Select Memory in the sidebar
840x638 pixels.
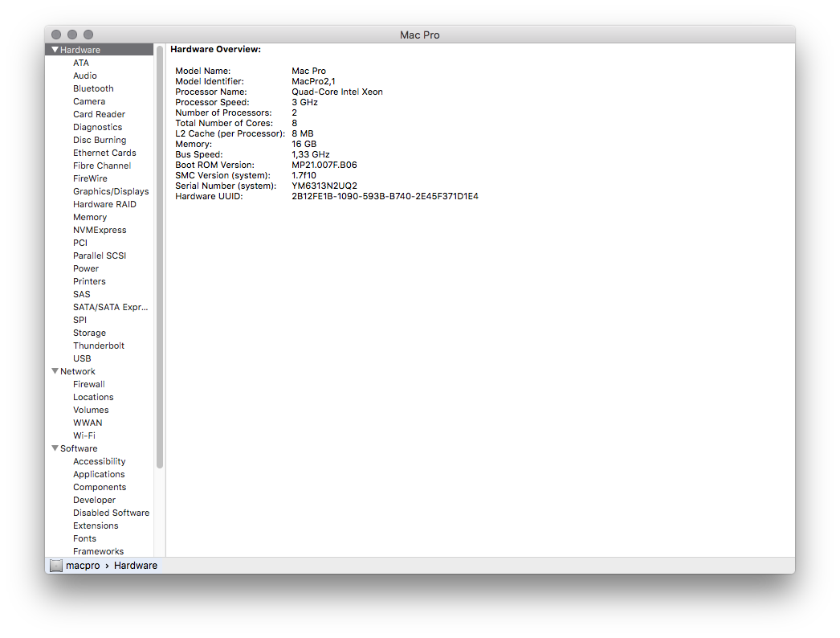[x=90, y=217]
